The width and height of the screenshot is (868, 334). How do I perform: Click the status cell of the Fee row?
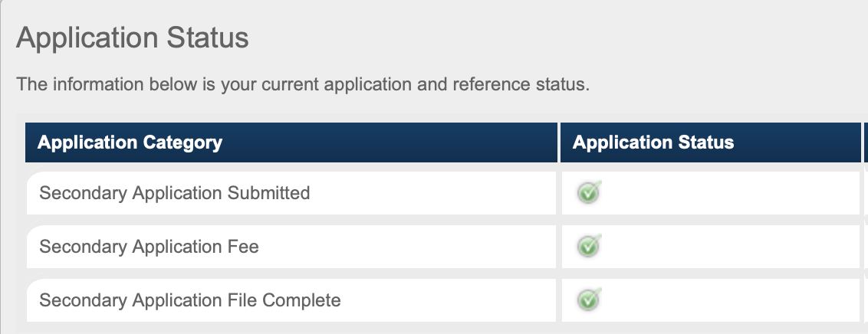711,247
